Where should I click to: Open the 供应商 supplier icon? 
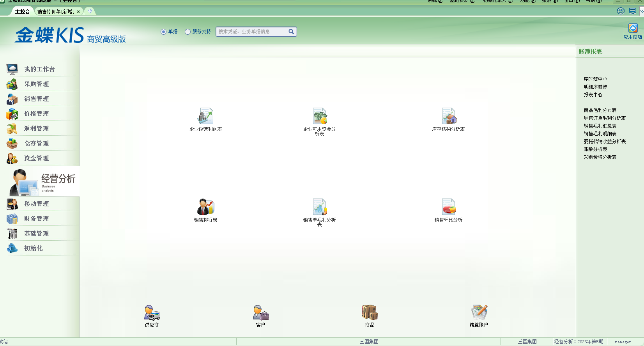pyautogui.click(x=152, y=313)
